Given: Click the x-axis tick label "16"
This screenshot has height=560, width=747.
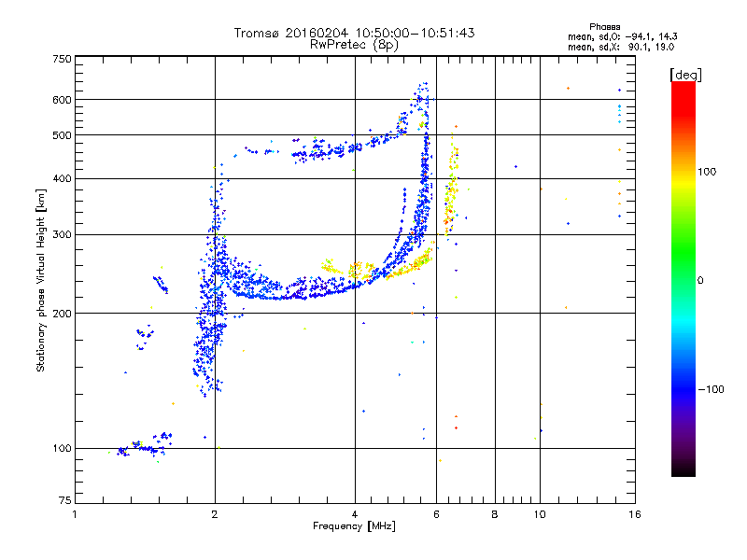Looking at the screenshot, I should [x=635, y=514].
